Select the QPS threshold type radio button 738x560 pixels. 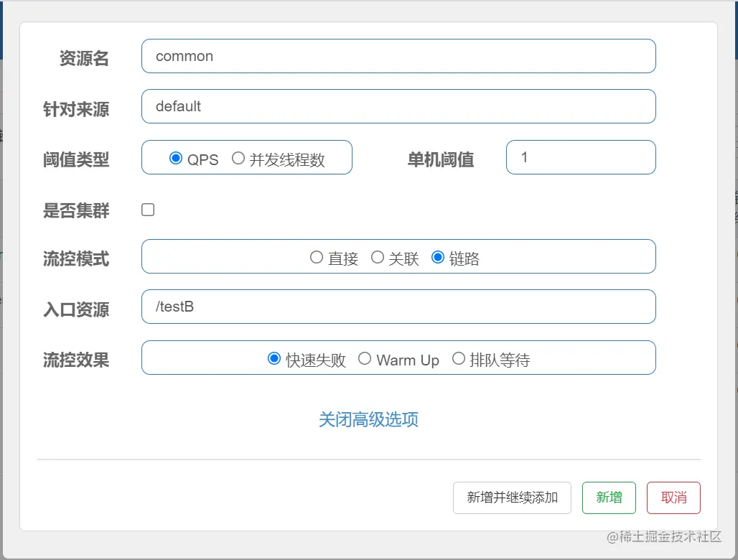click(176, 158)
